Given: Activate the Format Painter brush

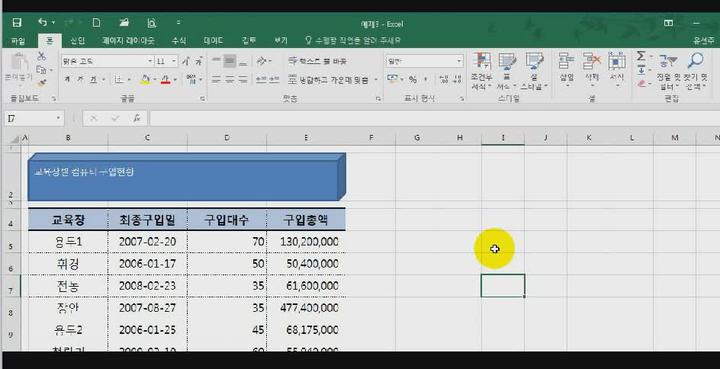Looking at the screenshot, I should pos(41,83).
